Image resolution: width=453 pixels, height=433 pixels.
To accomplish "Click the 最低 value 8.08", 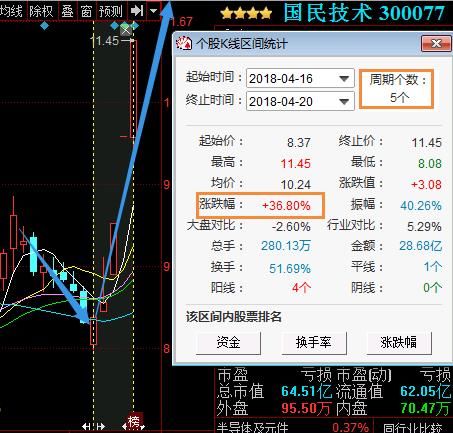I will tap(430, 163).
